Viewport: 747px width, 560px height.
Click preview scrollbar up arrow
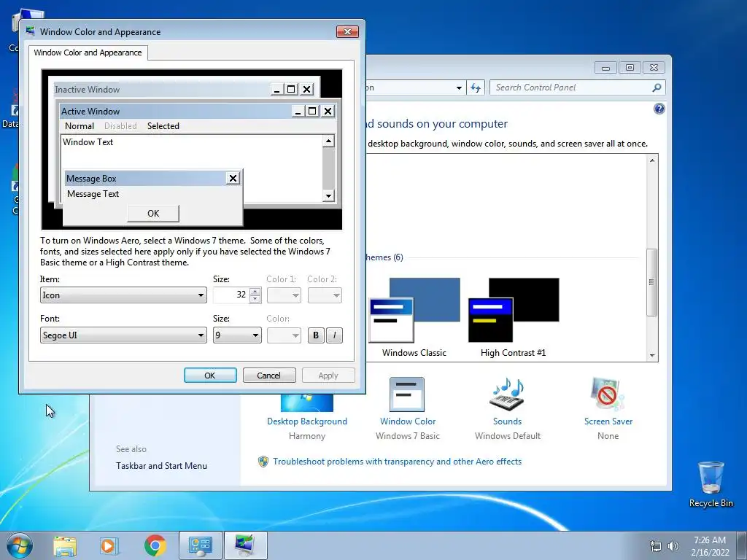click(x=328, y=141)
